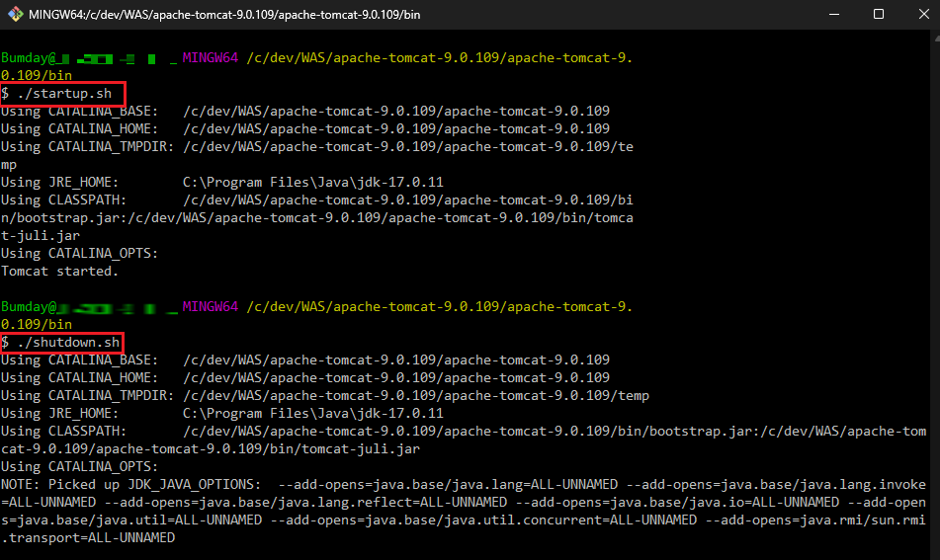
Task: Click the window title path text
Action: 224,15
